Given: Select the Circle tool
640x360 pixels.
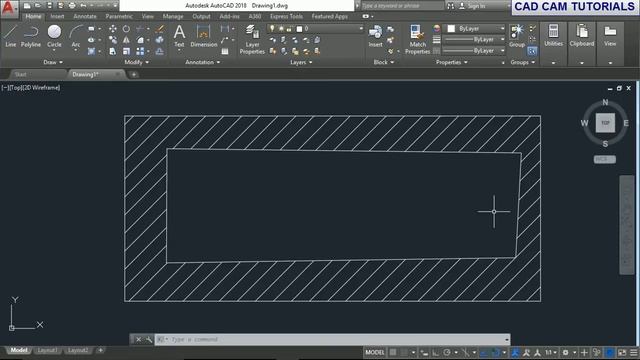Looking at the screenshot, I should coord(54,36).
